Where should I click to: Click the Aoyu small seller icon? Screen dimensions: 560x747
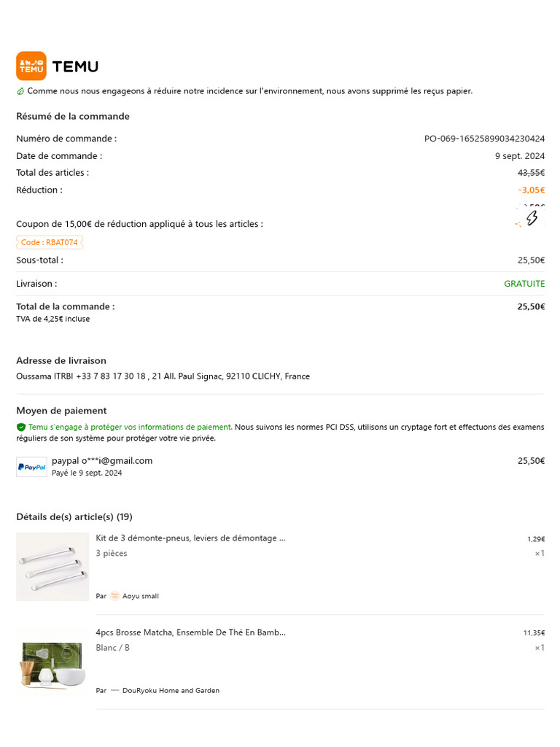[114, 596]
